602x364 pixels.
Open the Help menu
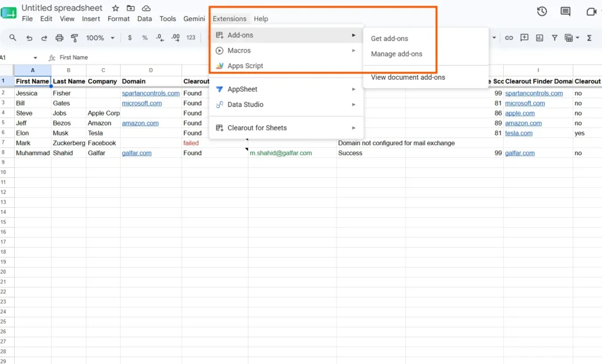(x=260, y=19)
